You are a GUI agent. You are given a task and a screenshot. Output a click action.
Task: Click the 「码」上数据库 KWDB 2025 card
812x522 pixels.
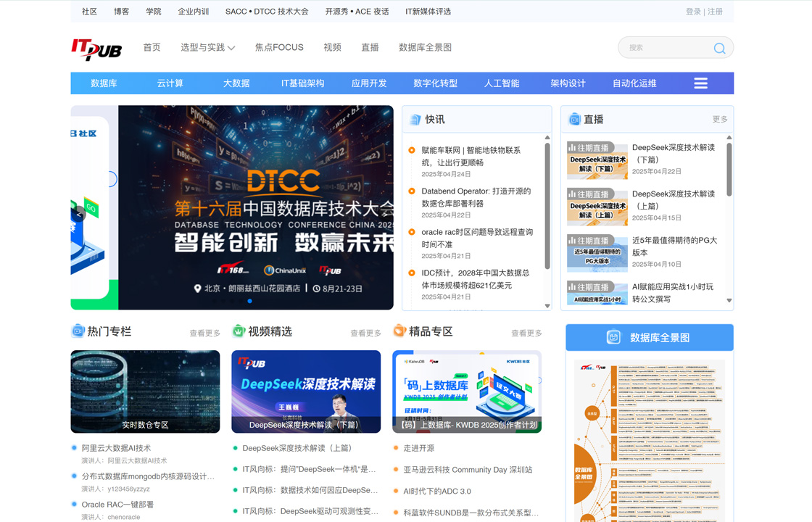click(x=467, y=391)
